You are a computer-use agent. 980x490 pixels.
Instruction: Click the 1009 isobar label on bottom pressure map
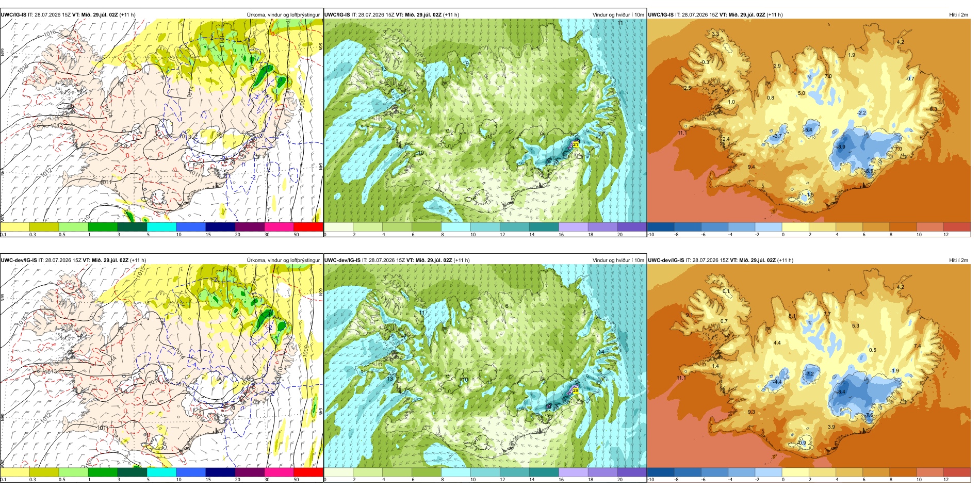click(x=306, y=351)
